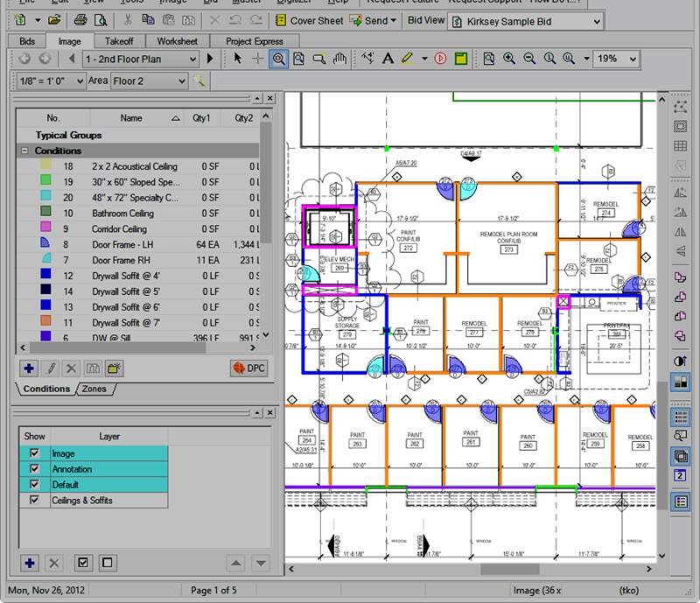Select the Zoom magnifier tool
The width and height of the screenshot is (700, 603).
(278, 59)
